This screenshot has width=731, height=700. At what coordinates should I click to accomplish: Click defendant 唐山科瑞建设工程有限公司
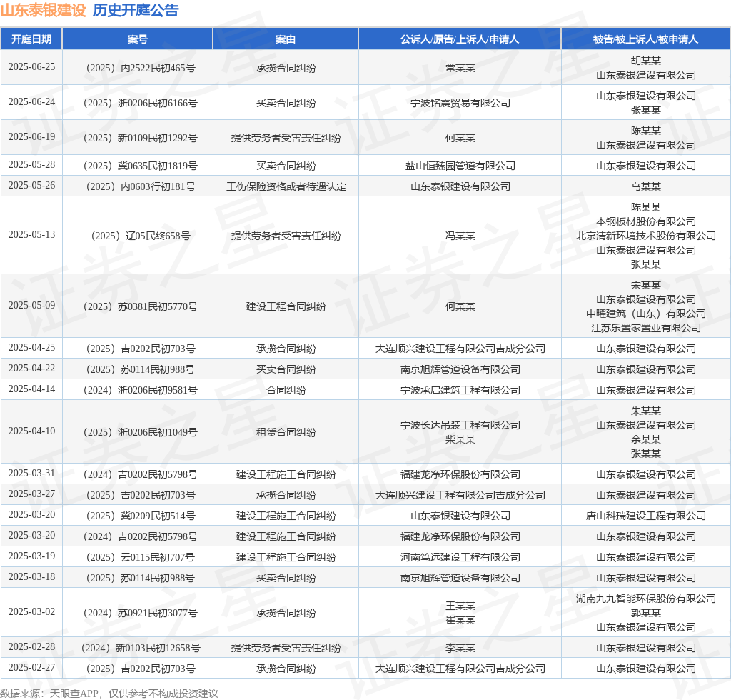645,516
